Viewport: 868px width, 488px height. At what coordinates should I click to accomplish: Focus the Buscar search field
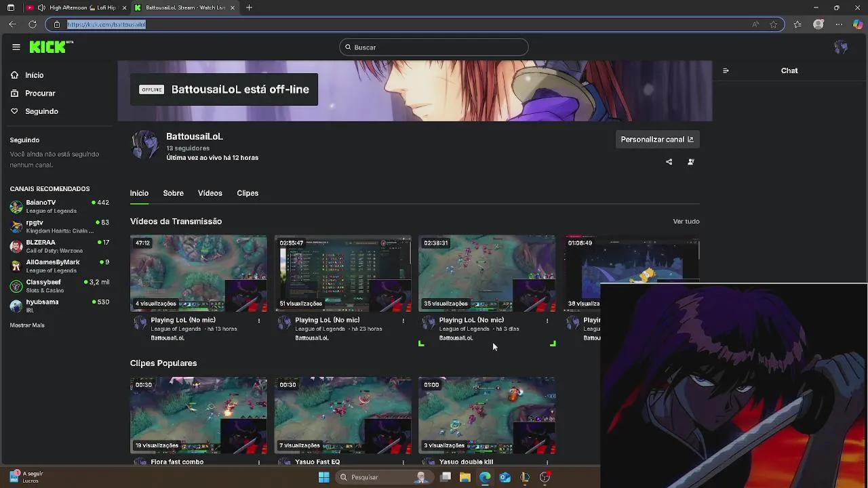click(434, 47)
